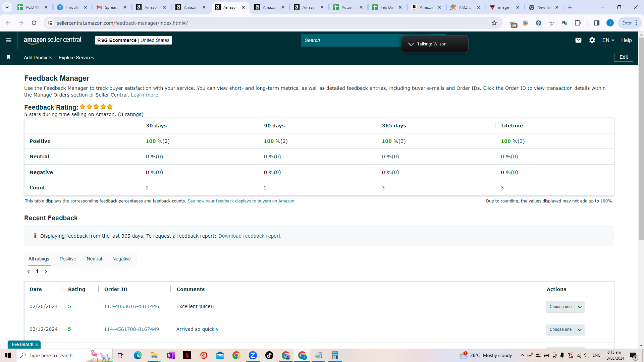This screenshot has width=644, height=362.
Task: Reload the current page
Action: point(34,23)
